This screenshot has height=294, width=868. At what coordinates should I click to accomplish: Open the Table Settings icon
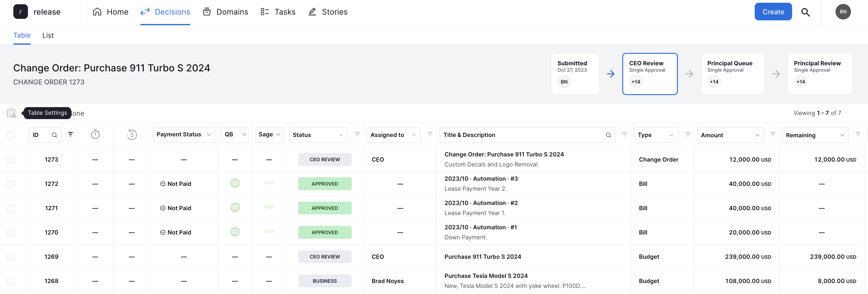point(11,113)
